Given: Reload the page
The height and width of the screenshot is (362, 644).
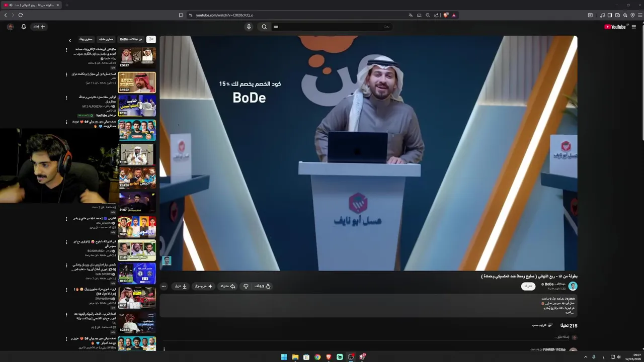Looking at the screenshot, I should click(x=21, y=15).
